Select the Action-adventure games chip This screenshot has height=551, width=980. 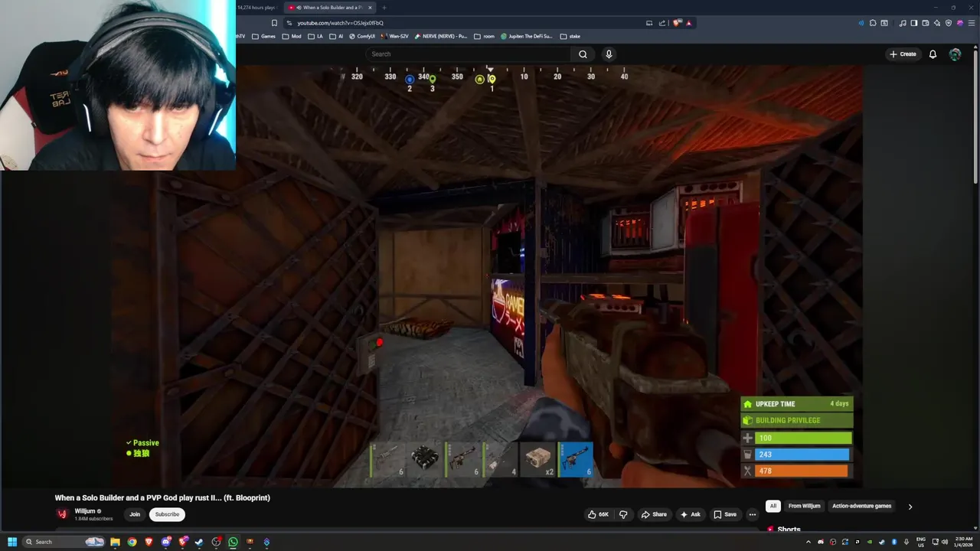[x=862, y=506]
